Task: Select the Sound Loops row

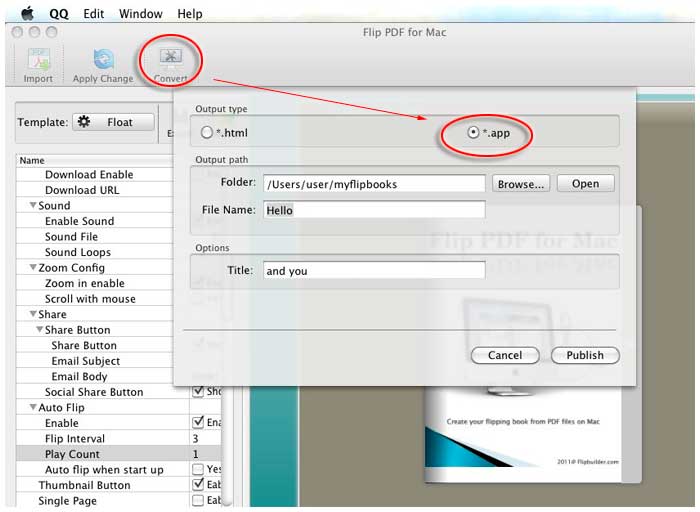Action: coord(95,252)
